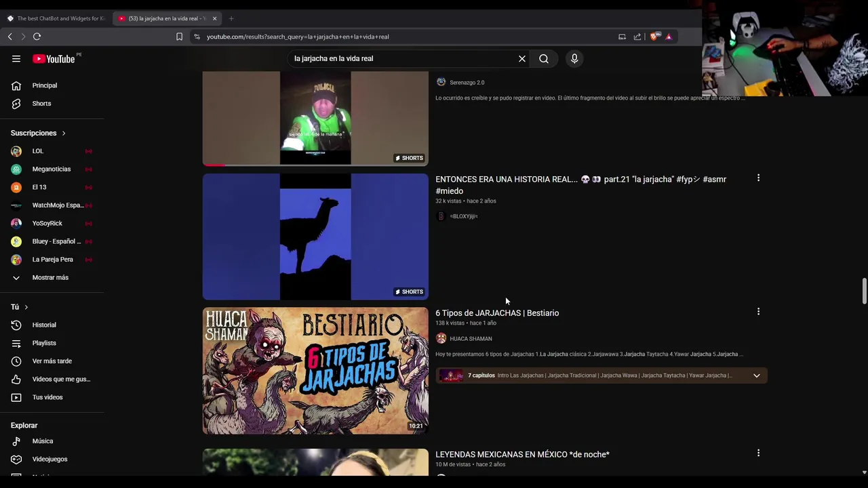Click LOL live indicator icon
Viewport: 868px width, 488px height.
[89, 151]
